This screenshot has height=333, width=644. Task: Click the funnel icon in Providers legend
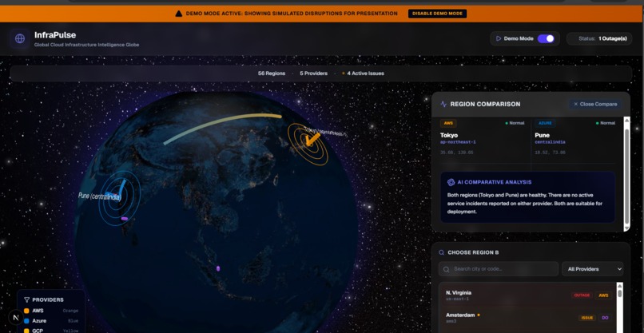click(x=26, y=299)
